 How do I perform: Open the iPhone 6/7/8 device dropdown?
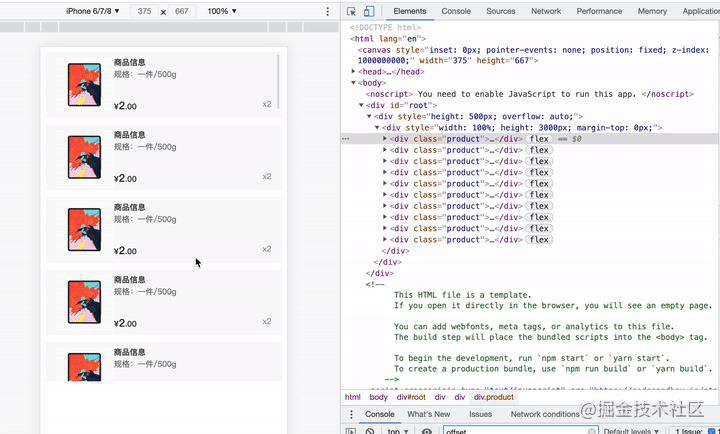click(x=93, y=11)
